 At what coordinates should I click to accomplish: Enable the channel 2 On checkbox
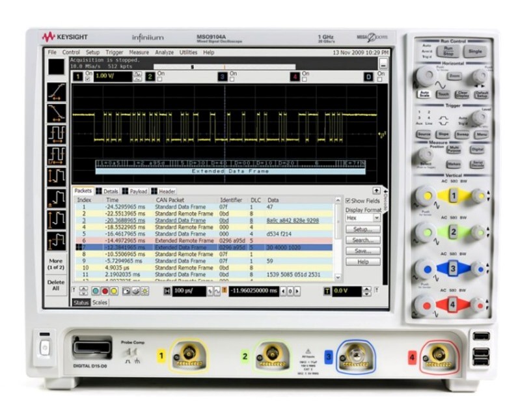tap(159, 79)
